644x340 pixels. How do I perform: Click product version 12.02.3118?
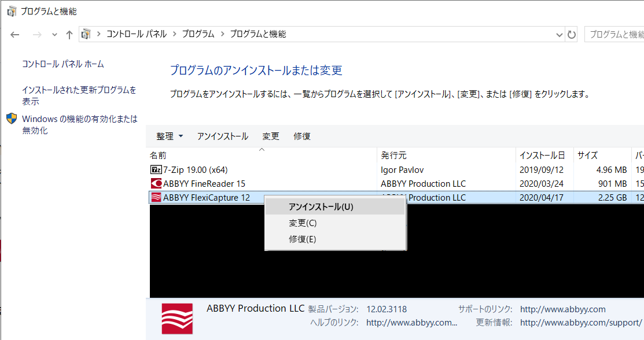coord(387,309)
